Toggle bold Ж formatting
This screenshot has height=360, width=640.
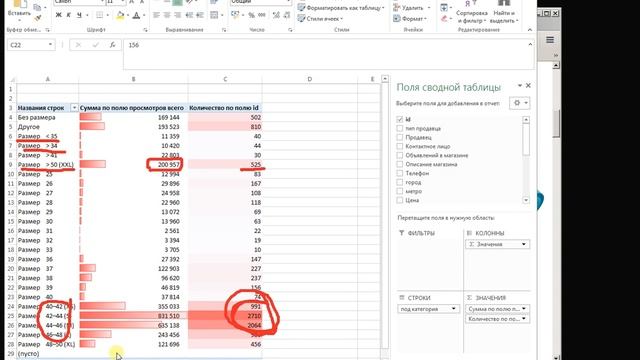[x=58, y=16]
